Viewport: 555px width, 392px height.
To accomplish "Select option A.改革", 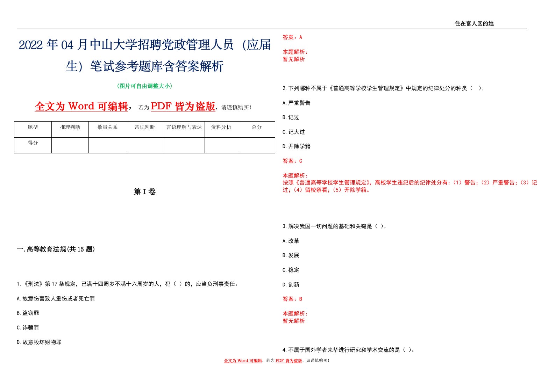I will 291,241.
